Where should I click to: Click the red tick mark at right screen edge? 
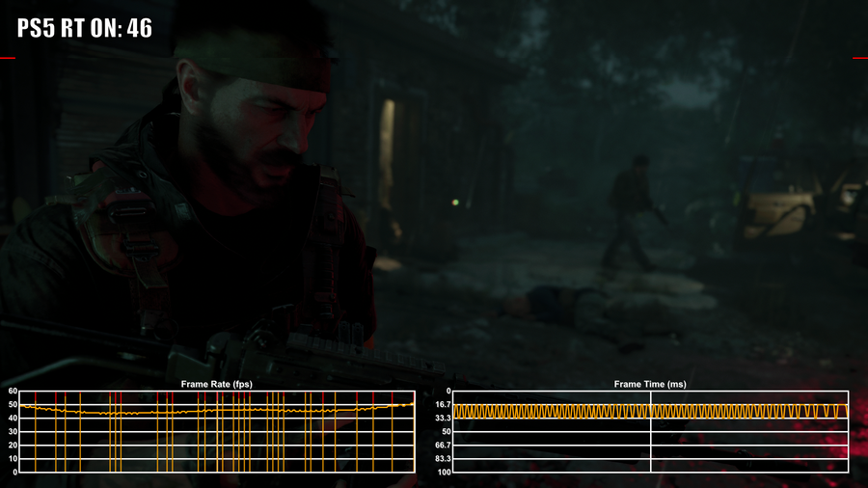point(860,59)
